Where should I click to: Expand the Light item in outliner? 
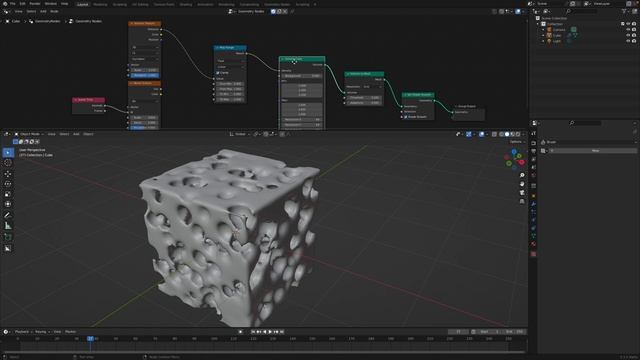click(543, 41)
